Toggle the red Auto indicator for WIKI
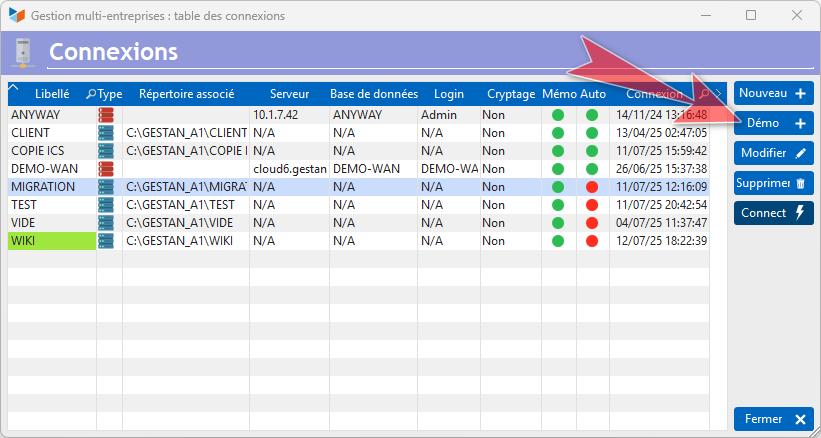 pos(592,241)
